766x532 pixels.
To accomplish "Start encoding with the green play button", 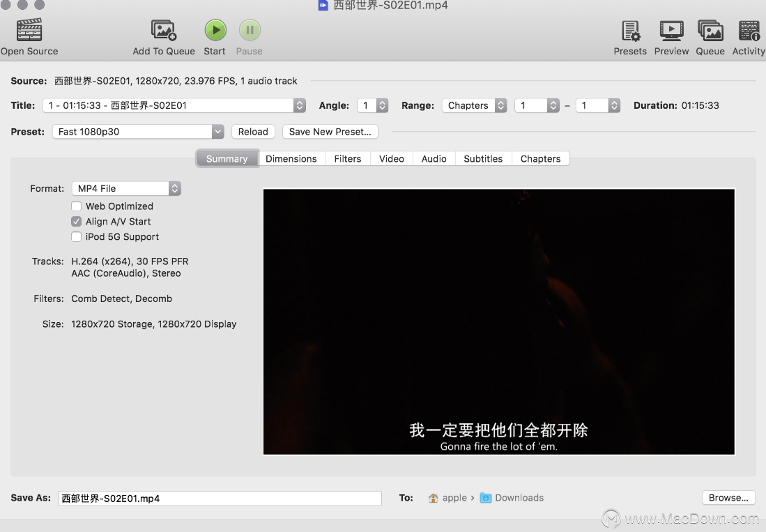I will [215, 30].
